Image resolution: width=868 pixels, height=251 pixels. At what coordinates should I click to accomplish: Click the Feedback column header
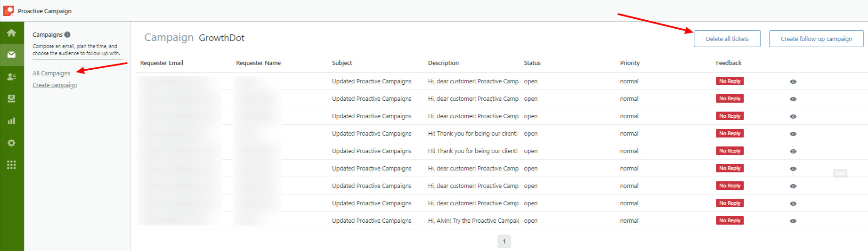(x=729, y=63)
